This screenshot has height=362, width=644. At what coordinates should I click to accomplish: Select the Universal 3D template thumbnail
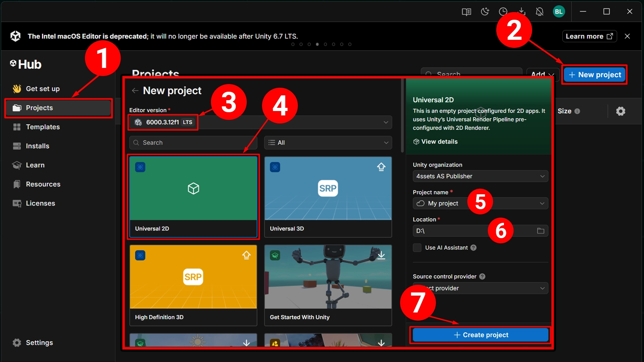tap(328, 188)
